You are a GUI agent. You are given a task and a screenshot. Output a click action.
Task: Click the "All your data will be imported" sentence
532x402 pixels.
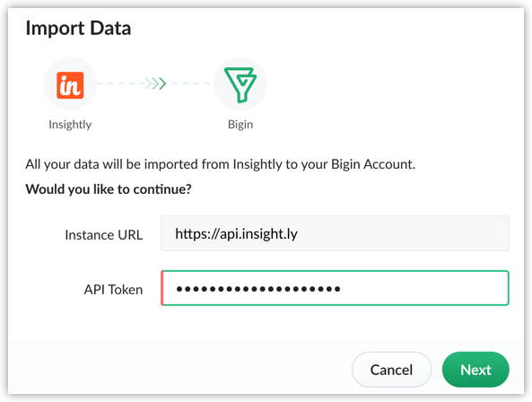(x=220, y=164)
